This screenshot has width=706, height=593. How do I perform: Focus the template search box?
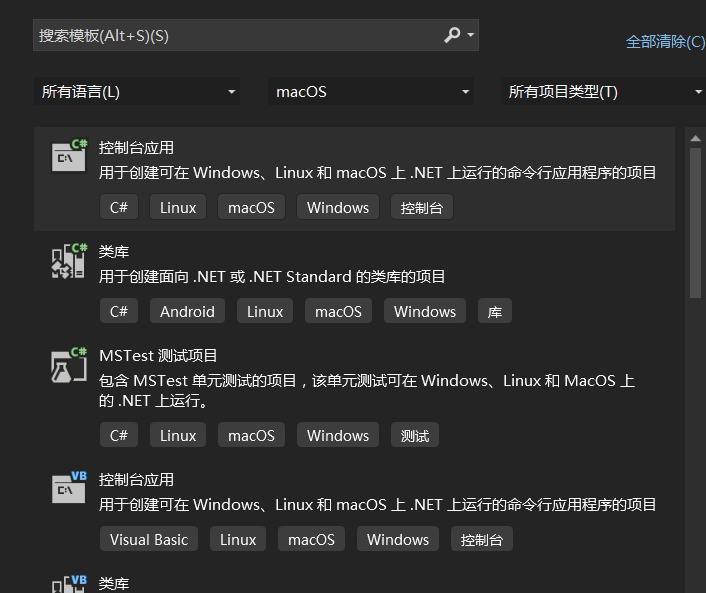[x=256, y=35]
